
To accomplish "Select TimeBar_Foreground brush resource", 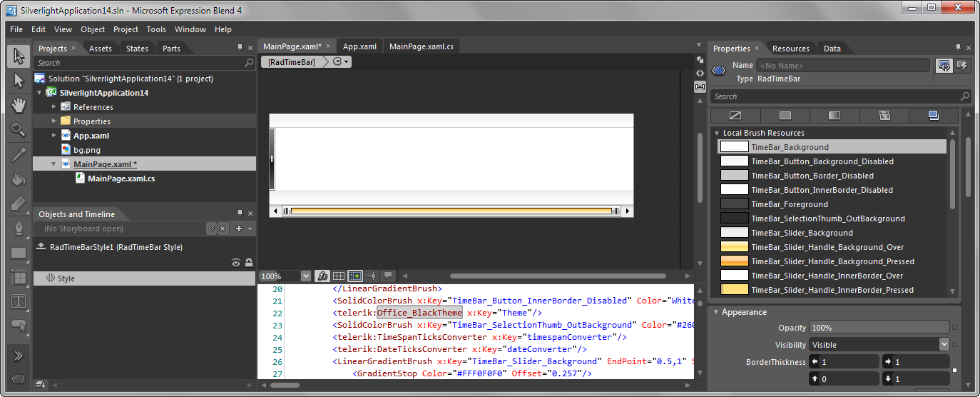I will [832, 204].
